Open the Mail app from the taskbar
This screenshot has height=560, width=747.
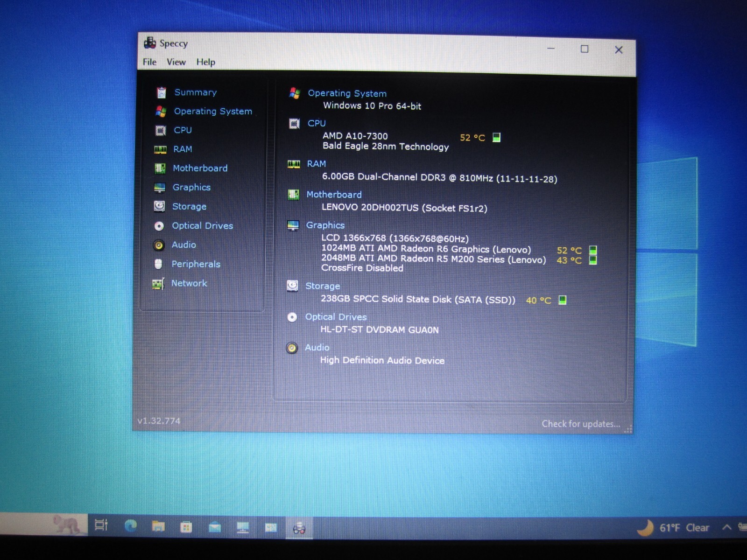click(x=215, y=527)
